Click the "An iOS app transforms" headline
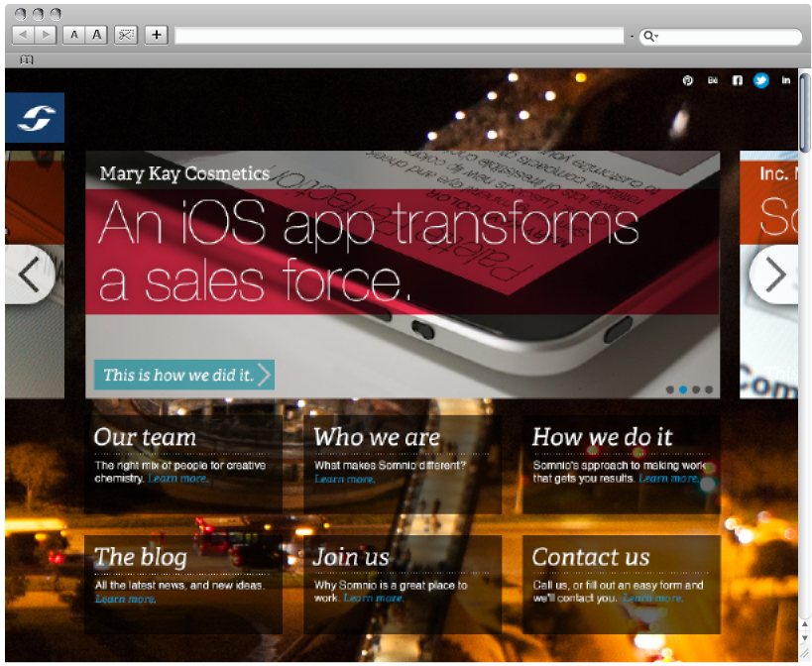This screenshot has height=666, width=812. (368, 223)
